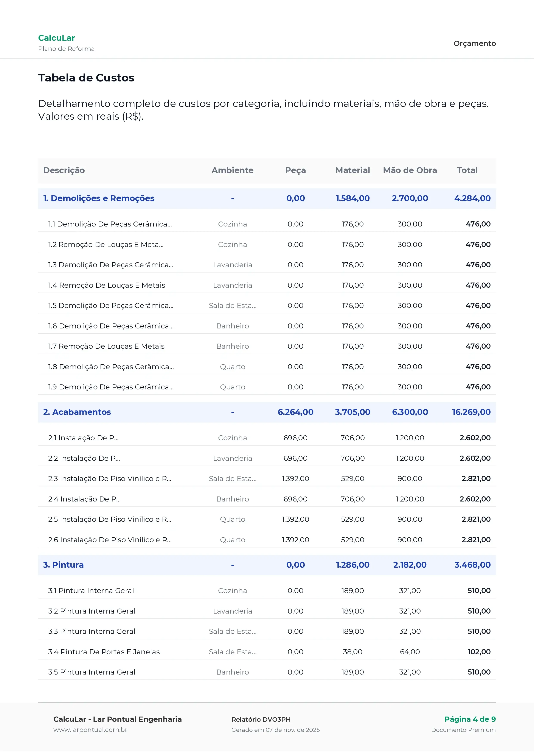
Task: Click the Ambiente column header
Action: 232,170
